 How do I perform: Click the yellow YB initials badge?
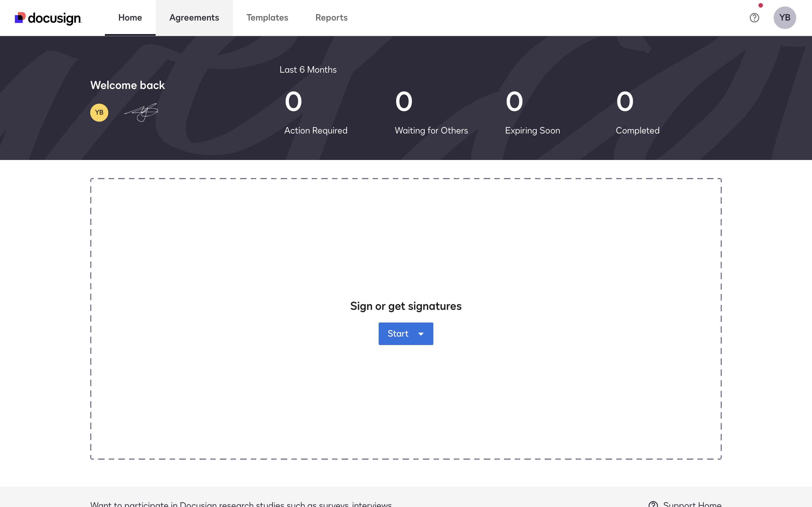tap(99, 113)
